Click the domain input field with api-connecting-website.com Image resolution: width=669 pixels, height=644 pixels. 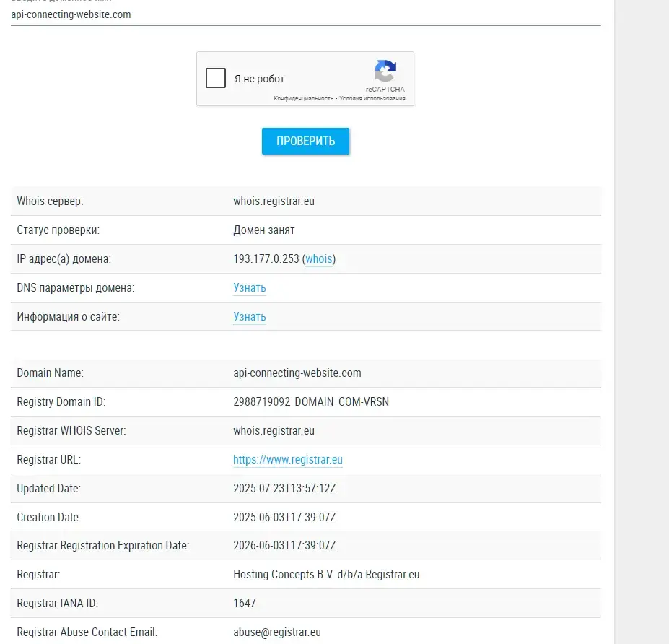(x=305, y=15)
